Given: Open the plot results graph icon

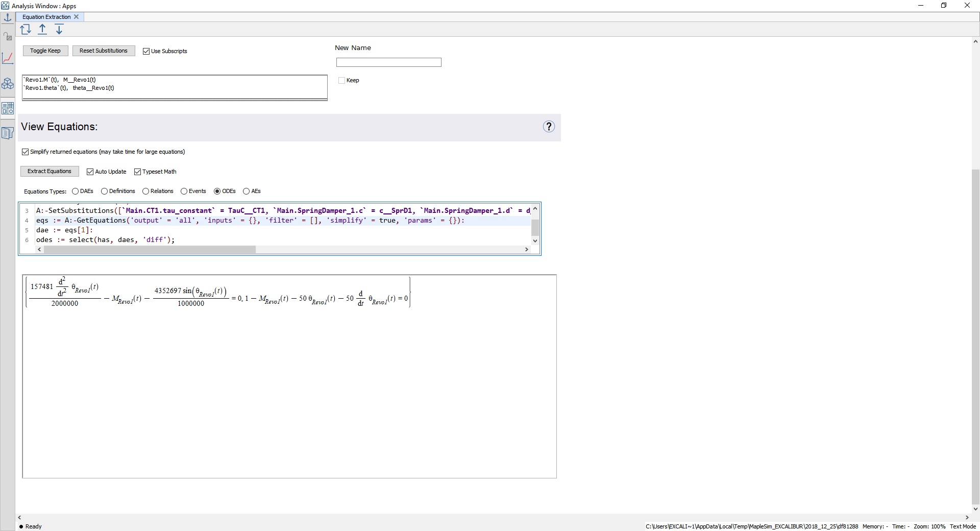Looking at the screenshot, I should [x=8, y=58].
